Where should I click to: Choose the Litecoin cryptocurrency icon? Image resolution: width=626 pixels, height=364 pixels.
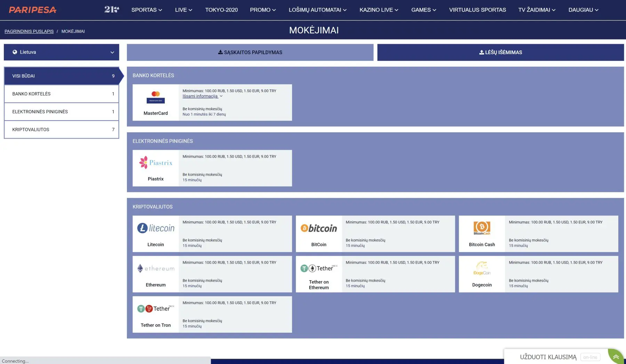[155, 228]
